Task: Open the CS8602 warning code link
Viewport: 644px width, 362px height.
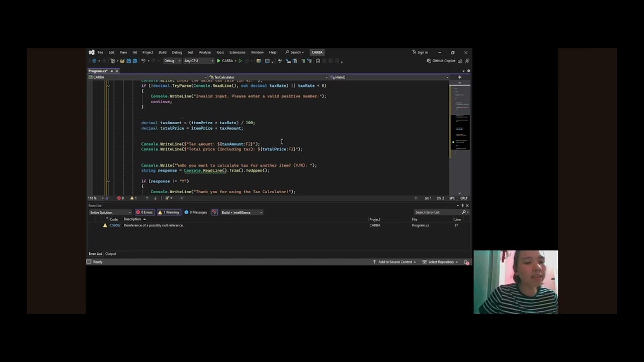Action: [115, 225]
